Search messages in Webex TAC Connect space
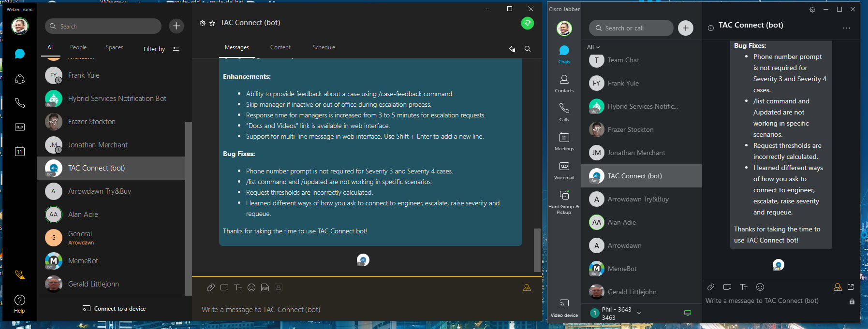The height and width of the screenshot is (329, 868). tap(528, 49)
